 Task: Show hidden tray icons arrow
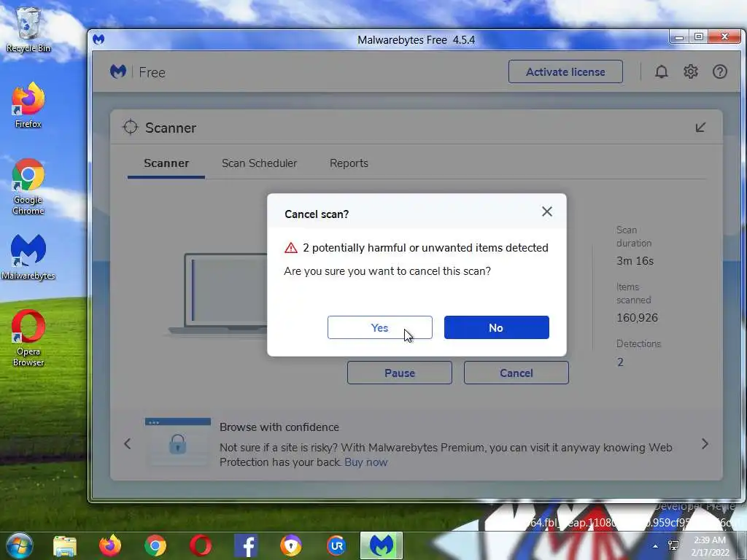656,546
